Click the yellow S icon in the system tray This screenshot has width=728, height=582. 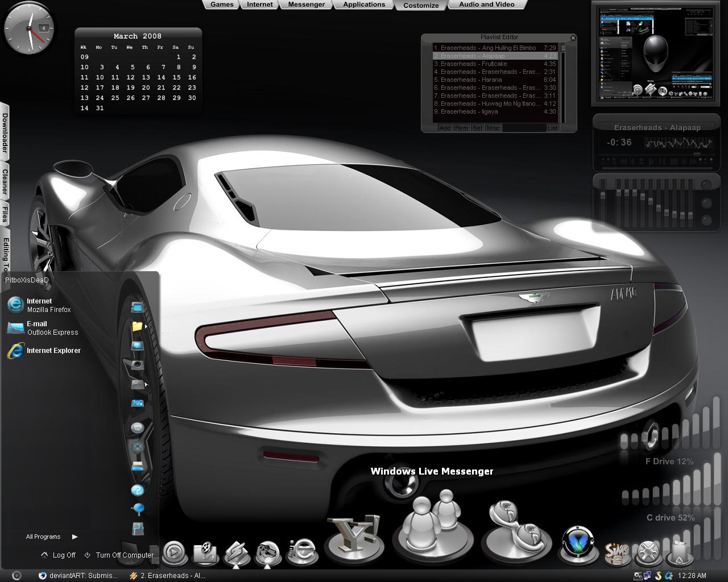pyautogui.click(x=658, y=575)
